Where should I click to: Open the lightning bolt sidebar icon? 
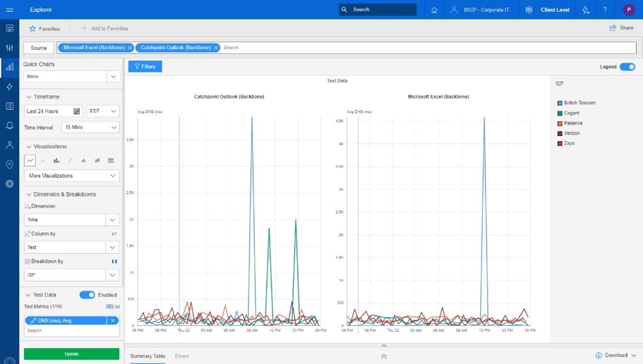(9, 87)
